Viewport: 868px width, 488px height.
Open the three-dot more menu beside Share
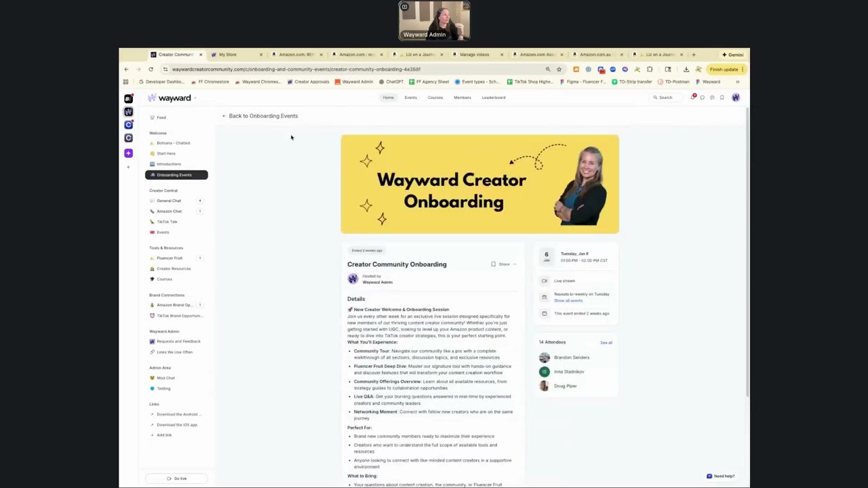pos(515,264)
